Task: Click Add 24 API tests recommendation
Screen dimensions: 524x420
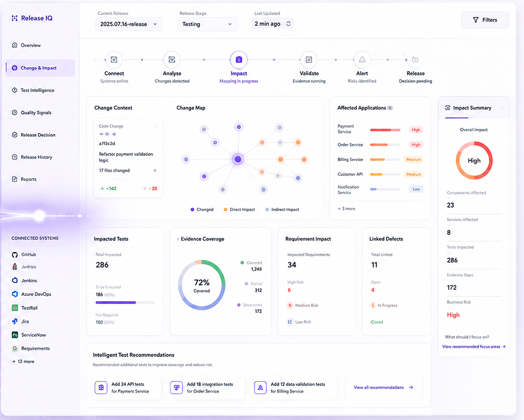Action: [126, 388]
